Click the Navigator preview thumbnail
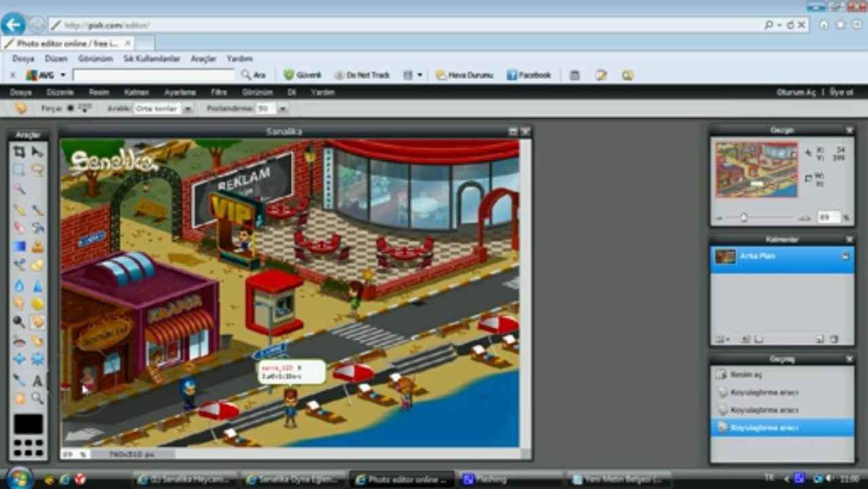Screen dimensions: 868x489 (756, 169)
